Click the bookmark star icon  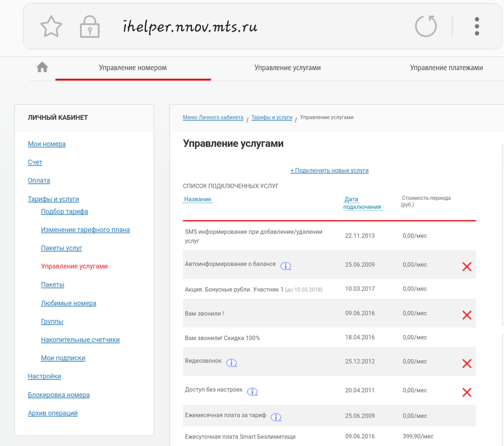[x=51, y=26]
